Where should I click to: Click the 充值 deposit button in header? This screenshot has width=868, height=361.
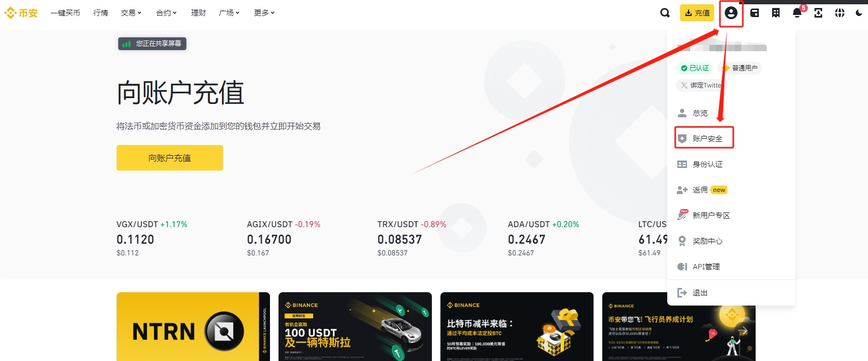pos(697,13)
